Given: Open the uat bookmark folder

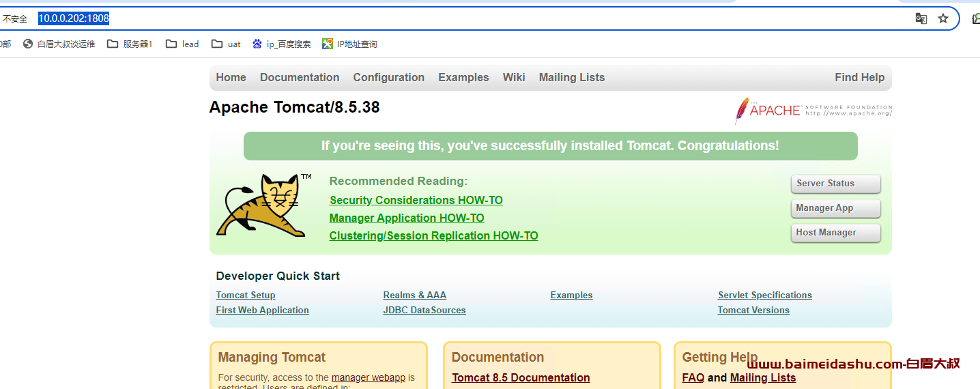Looking at the screenshot, I should [226, 44].
